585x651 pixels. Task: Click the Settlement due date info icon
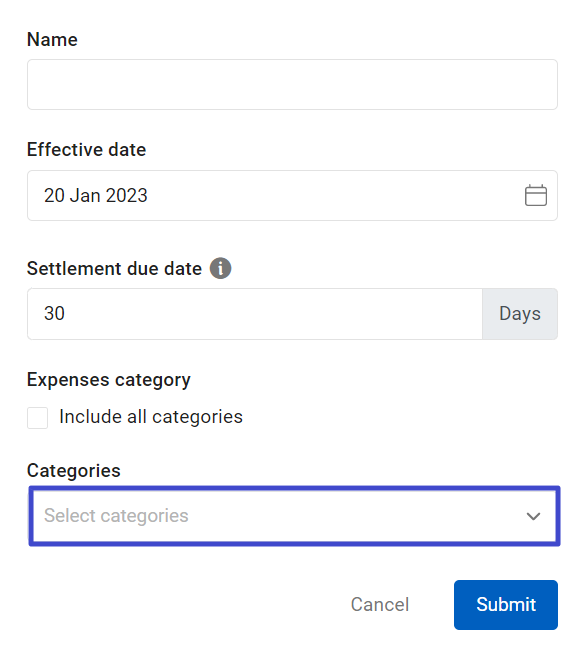coord(220,268)
